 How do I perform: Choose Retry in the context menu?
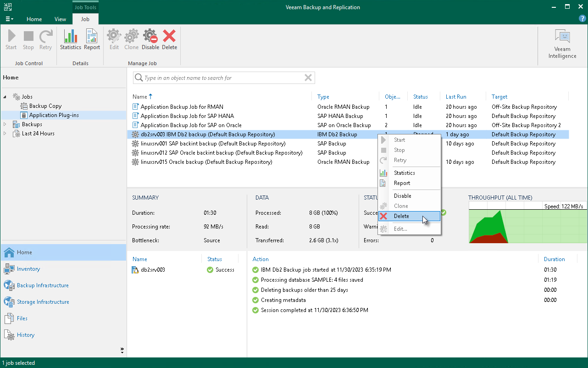click(x=409, y=160)
